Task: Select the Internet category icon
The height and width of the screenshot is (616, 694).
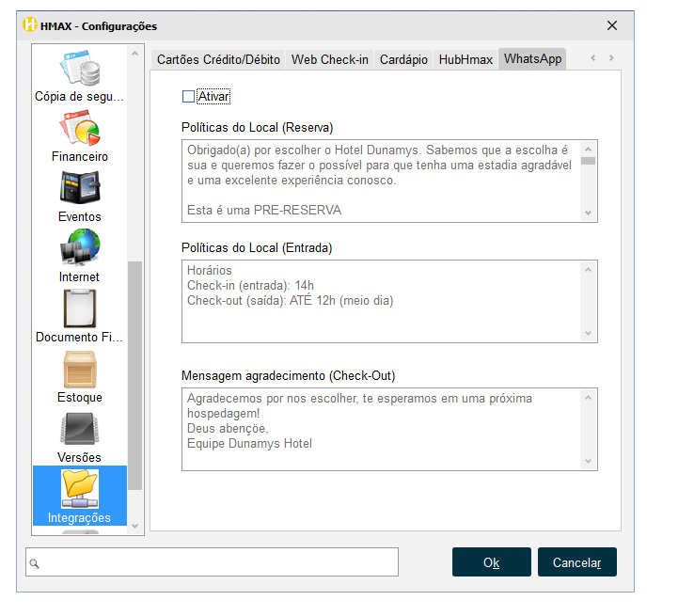Action: [80, 248]
